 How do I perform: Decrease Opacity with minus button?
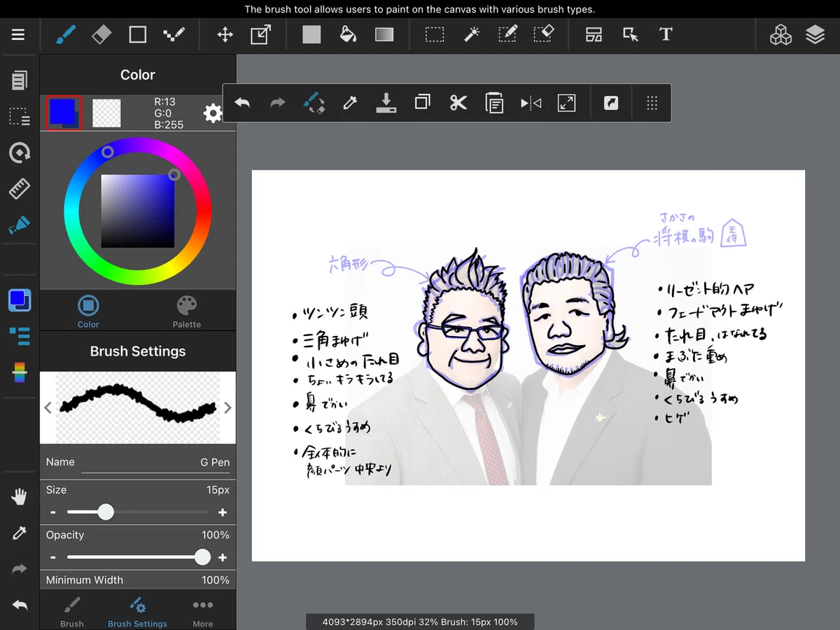[52, 557]
